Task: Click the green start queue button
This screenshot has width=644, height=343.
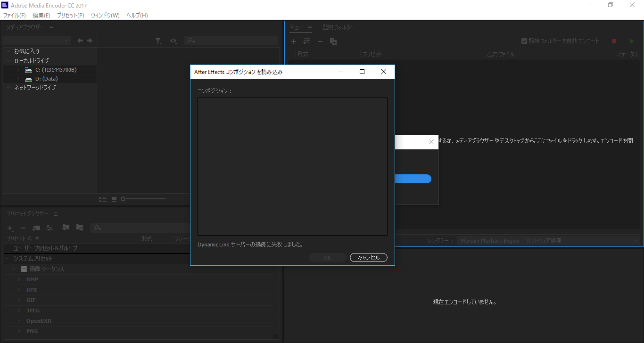Action: pos(632,41)
